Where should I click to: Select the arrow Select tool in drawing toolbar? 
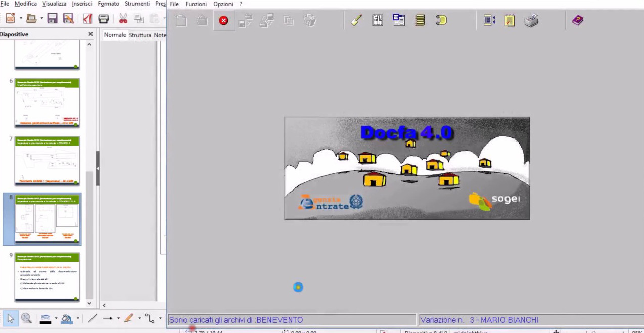click(11, 318)
